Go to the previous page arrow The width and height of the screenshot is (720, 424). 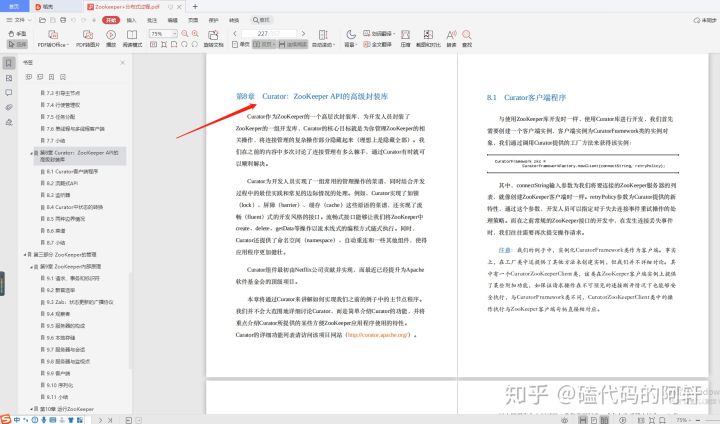pyautogui.click(x=235, y=34)
